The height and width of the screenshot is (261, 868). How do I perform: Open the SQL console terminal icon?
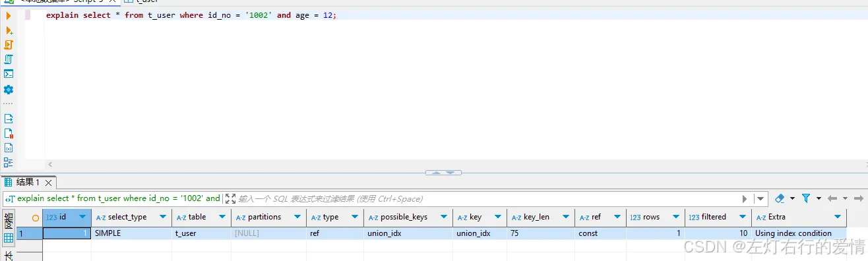pos(9,74)
